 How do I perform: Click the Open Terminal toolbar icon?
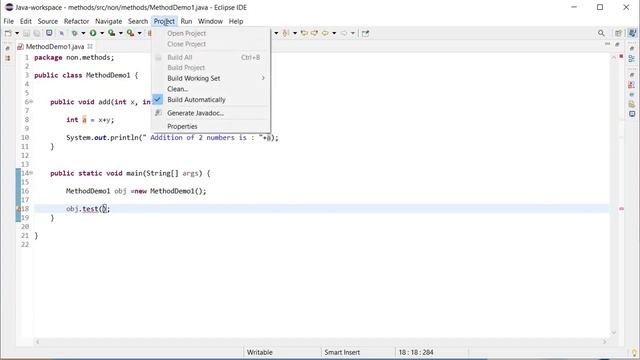[49, 33]
